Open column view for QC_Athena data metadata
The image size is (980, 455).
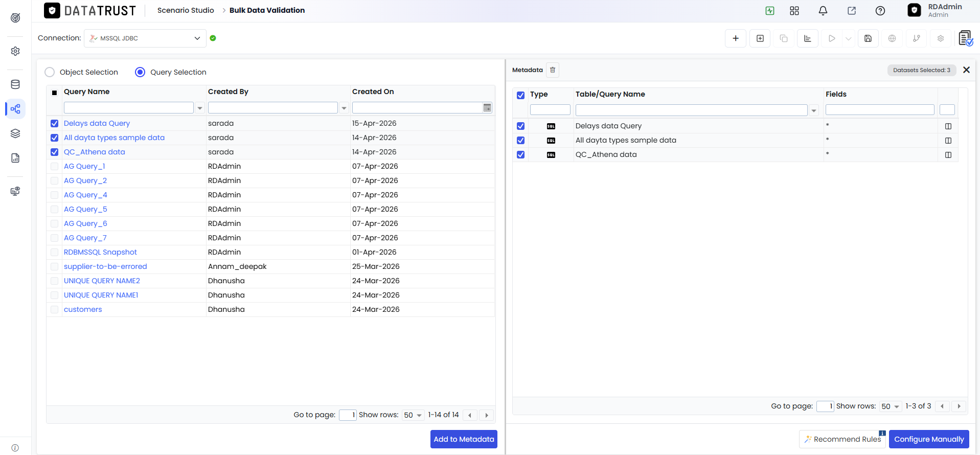coord(948,155)
